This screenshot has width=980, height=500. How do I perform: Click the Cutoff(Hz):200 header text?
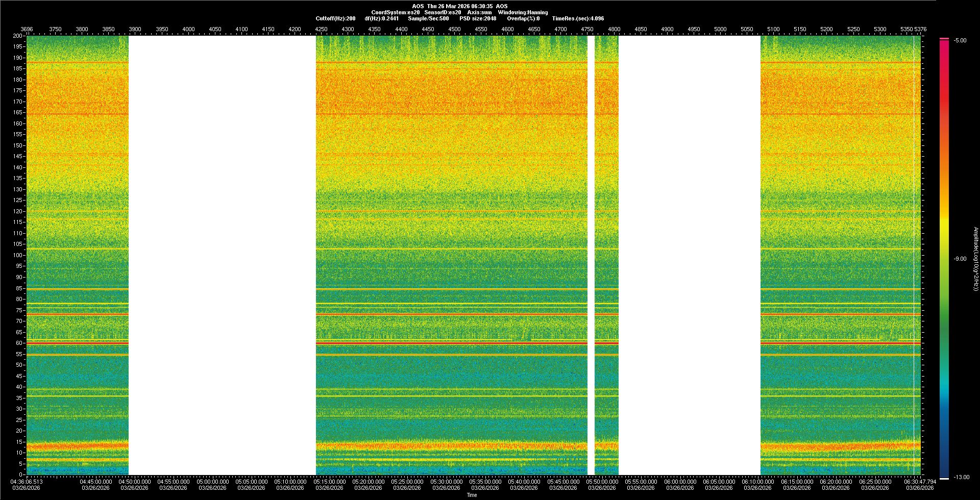[x=335, y=18]
